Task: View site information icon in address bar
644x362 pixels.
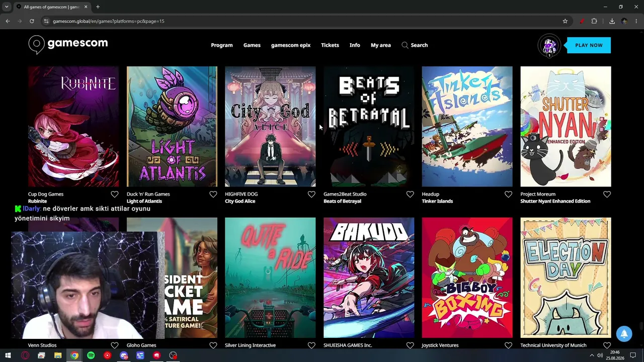Action: (46, 21)
